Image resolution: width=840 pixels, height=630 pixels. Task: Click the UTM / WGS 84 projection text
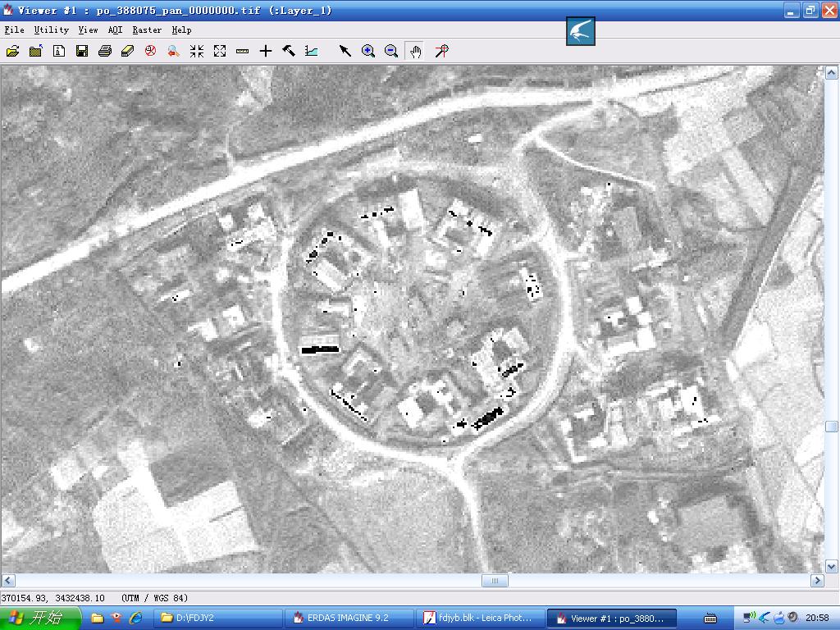pos(155,598)
